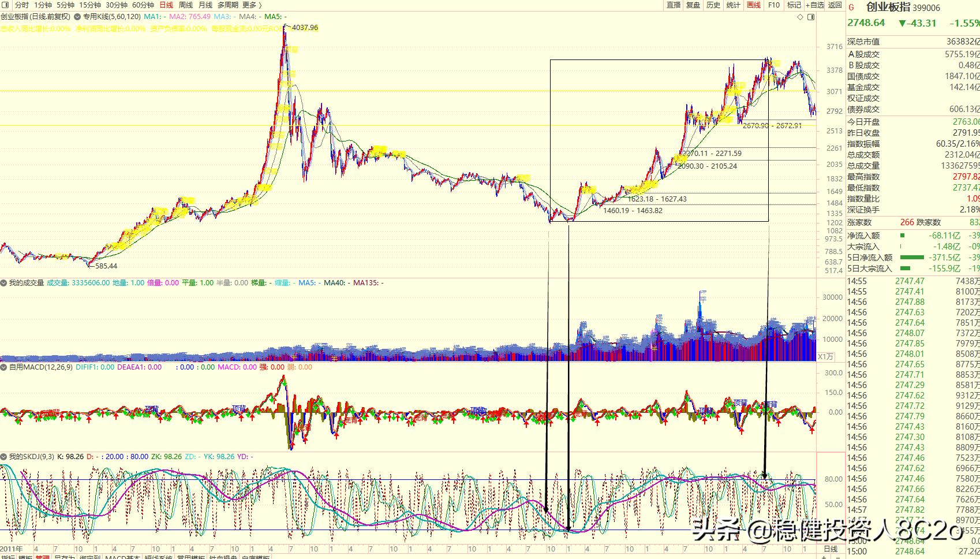Click the 2670.90 - 2672.91 gap label

coord(772,125)
